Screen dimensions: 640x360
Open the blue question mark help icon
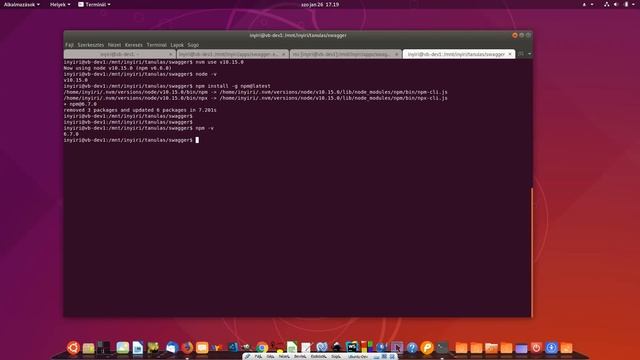(412, 347)
